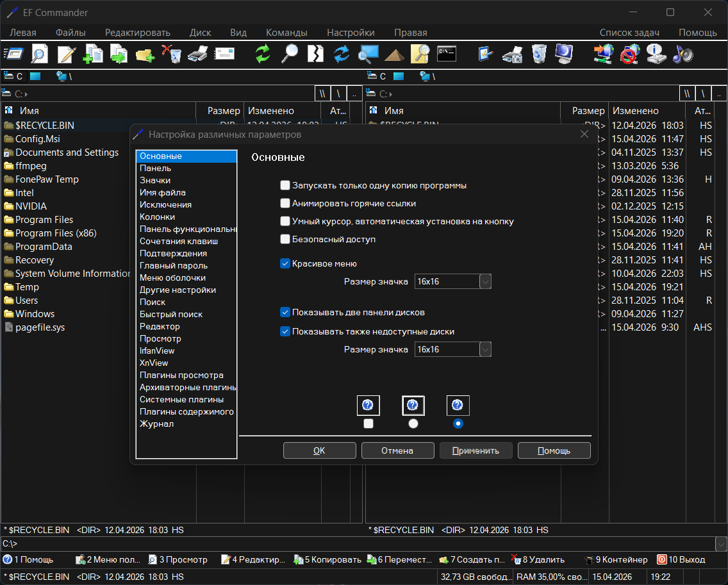Click the computer monitor toolbar icon
The width and height of the screenshot is (728, 585).
(564, 54)
